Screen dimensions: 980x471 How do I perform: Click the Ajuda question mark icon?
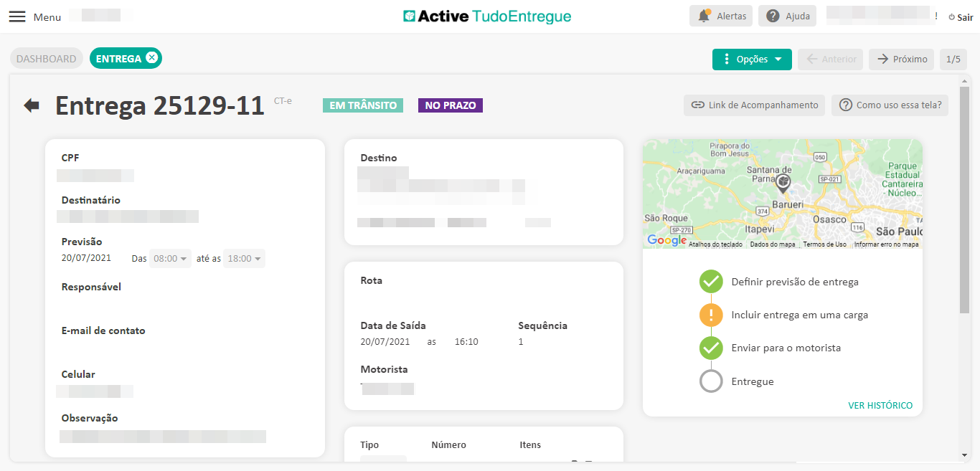(773, 16)
